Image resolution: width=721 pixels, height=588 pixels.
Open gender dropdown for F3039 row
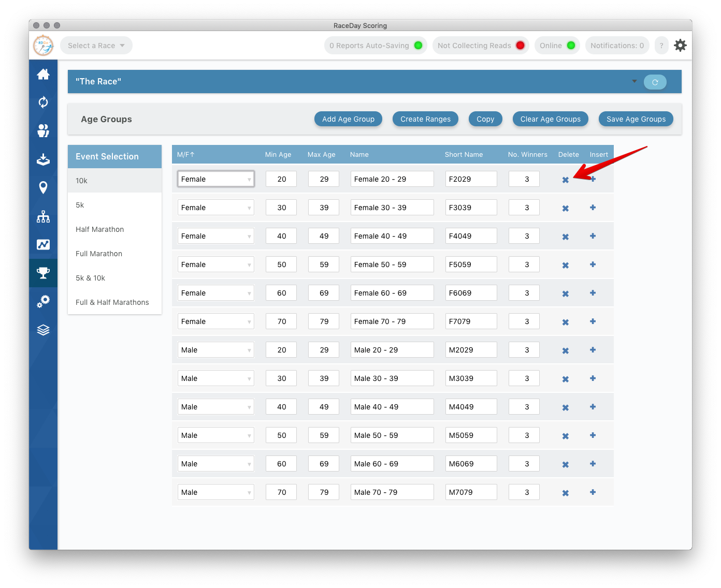216,208
